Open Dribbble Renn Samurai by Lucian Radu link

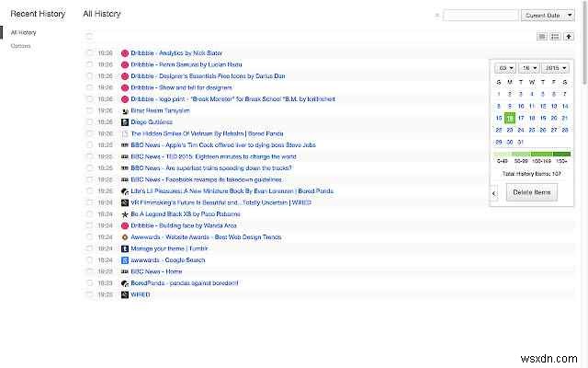tap(187, 64)
